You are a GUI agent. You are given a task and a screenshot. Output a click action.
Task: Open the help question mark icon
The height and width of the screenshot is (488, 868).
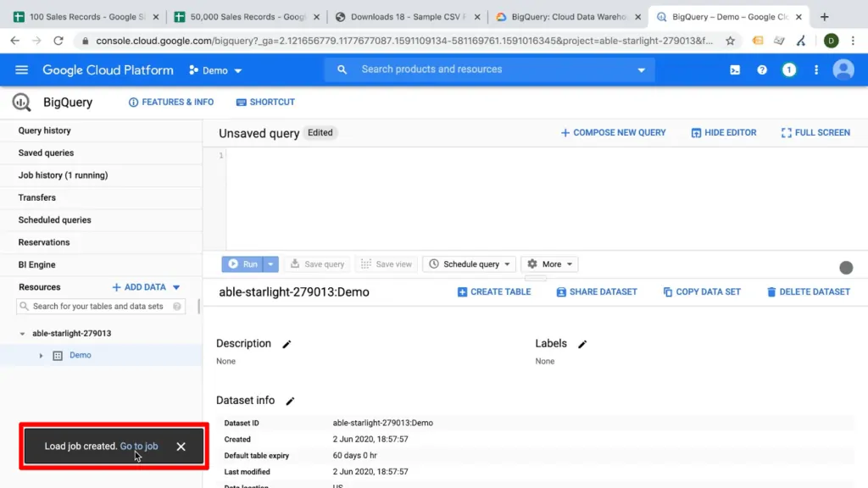coord(762,69)
